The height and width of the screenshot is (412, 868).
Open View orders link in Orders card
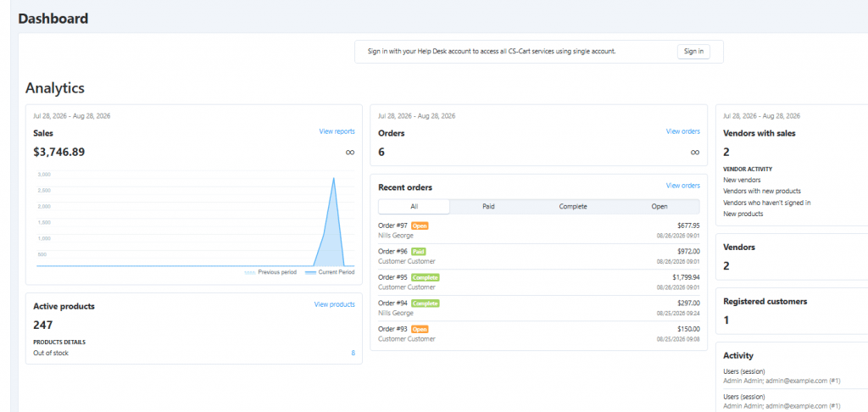(682, 131)
